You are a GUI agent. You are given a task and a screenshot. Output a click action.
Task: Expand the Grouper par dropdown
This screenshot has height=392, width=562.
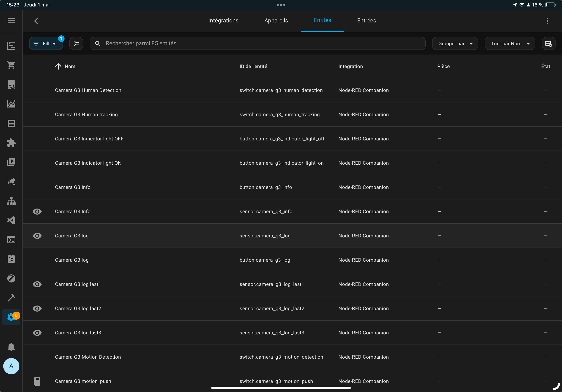pyautogui.click(x=455, y=43)
